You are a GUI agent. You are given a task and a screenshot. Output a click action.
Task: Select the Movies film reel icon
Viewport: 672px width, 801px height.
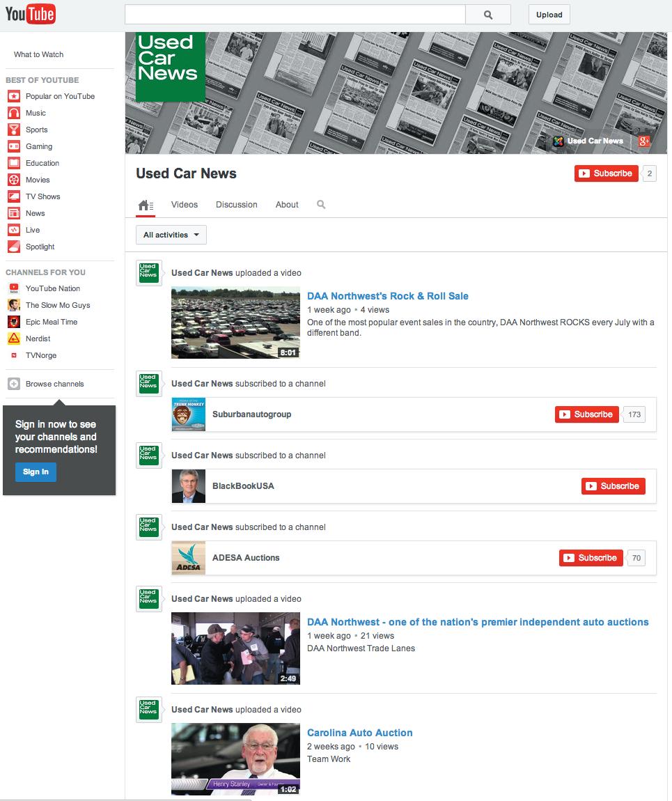(14, 180)
